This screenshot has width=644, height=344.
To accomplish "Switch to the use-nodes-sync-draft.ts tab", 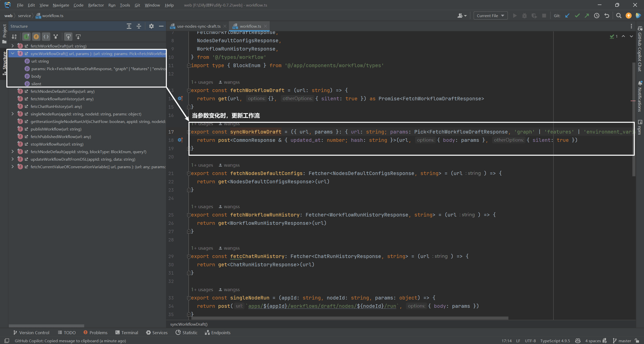I will [x=198, y=26].
